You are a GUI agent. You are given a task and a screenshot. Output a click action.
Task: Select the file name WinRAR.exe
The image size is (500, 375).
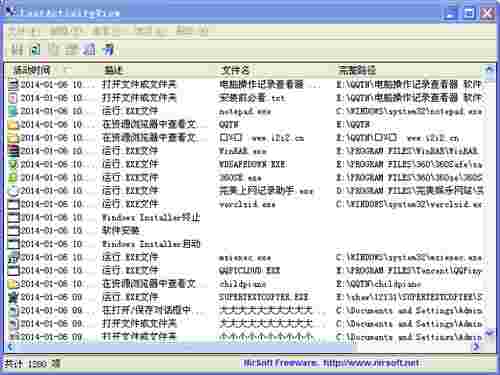pos(243,151)
